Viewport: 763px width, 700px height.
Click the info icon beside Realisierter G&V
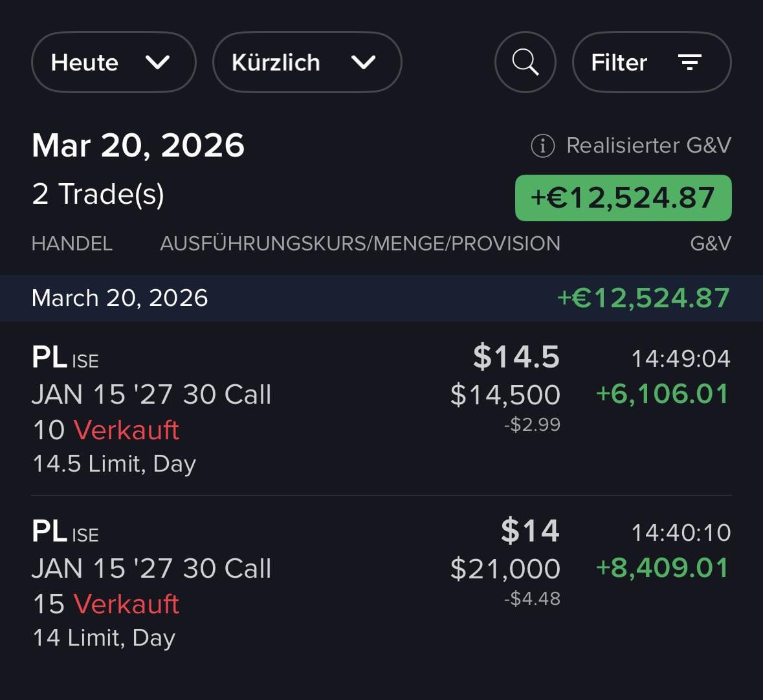point(542,146)
